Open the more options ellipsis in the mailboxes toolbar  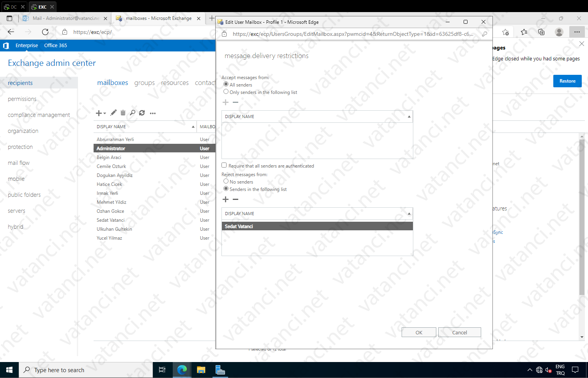[x=153, y=113]
